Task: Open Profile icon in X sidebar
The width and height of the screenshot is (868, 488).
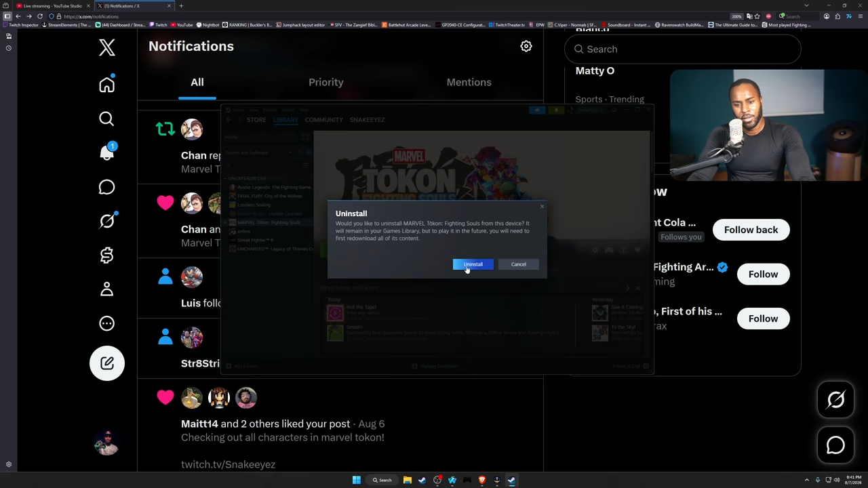Action: [x=106, y=289]
